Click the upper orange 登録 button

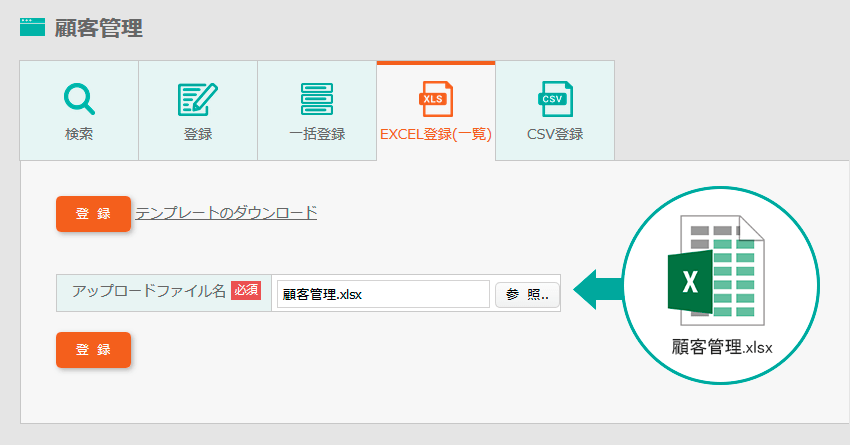point(93,214)
